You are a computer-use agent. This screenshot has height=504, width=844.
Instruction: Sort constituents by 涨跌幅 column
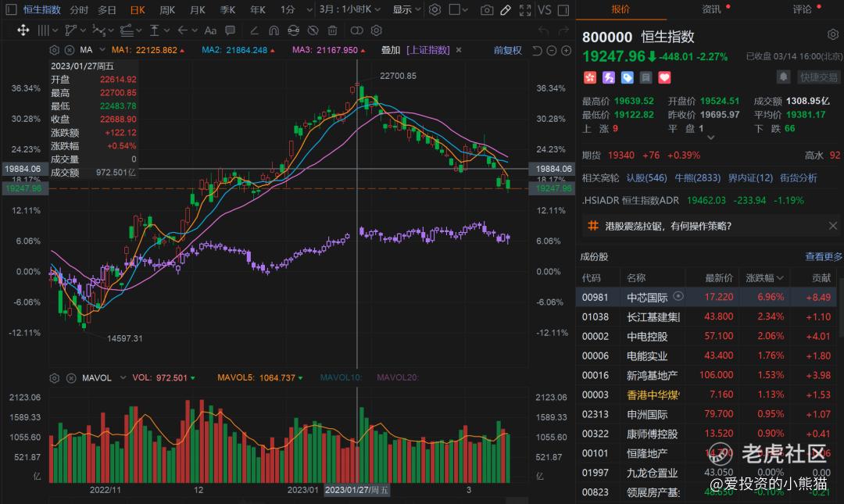[764, 278]
